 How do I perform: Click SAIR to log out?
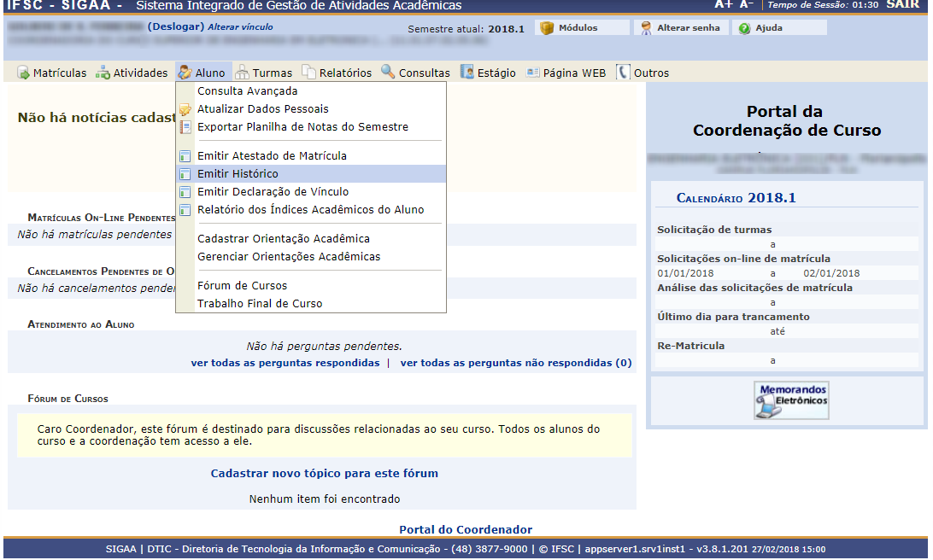click(902, 5)
